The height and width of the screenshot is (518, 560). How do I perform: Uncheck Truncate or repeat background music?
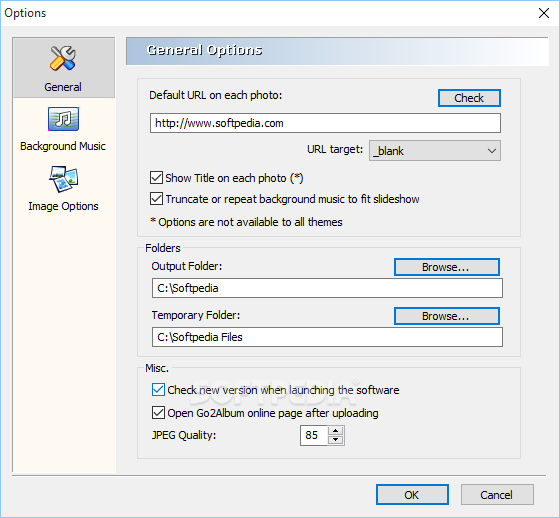coord(156,199)
